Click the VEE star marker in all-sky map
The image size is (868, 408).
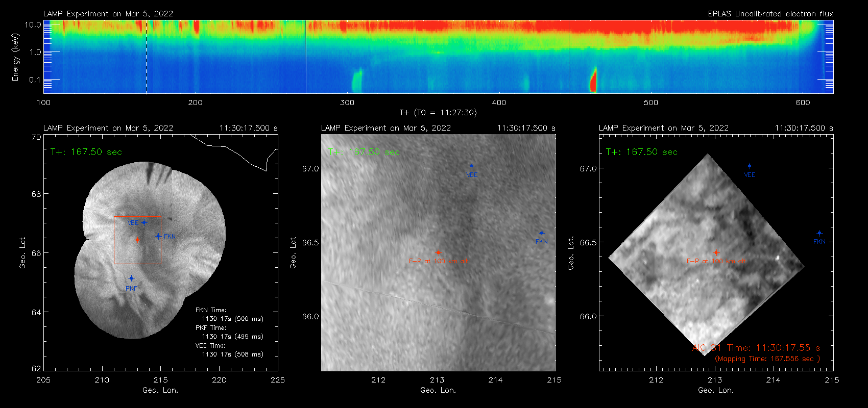click(x=144, y=222)
